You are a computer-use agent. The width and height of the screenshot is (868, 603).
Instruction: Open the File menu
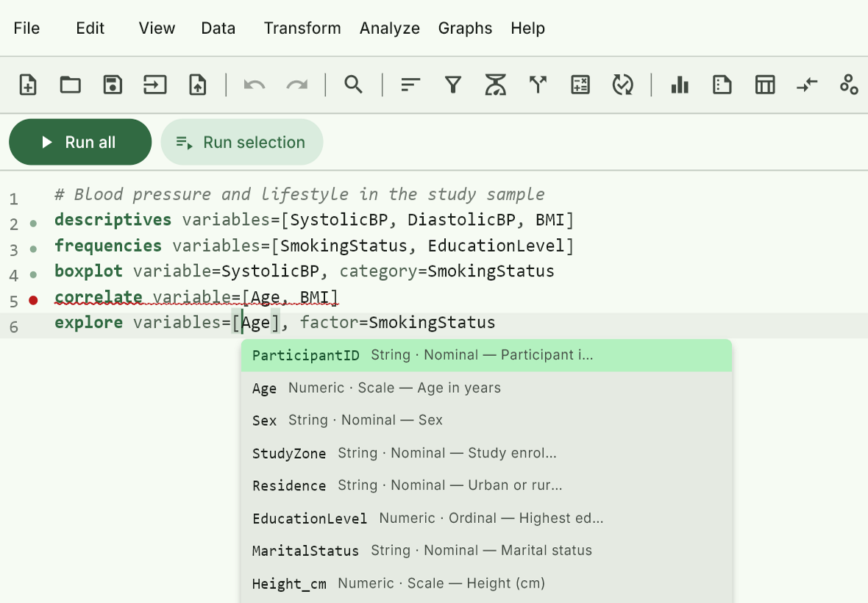coord(26,28)
